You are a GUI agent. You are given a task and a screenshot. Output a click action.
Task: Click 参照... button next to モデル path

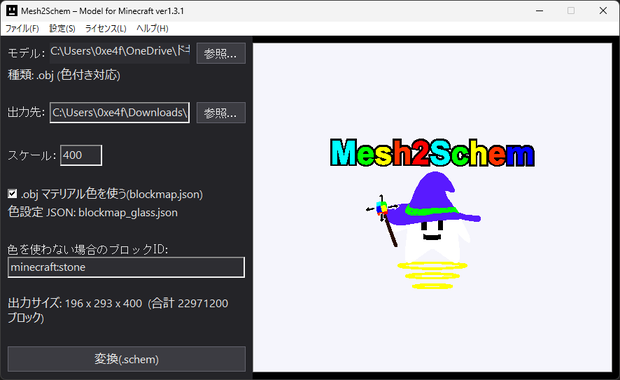tap(221, 53)
